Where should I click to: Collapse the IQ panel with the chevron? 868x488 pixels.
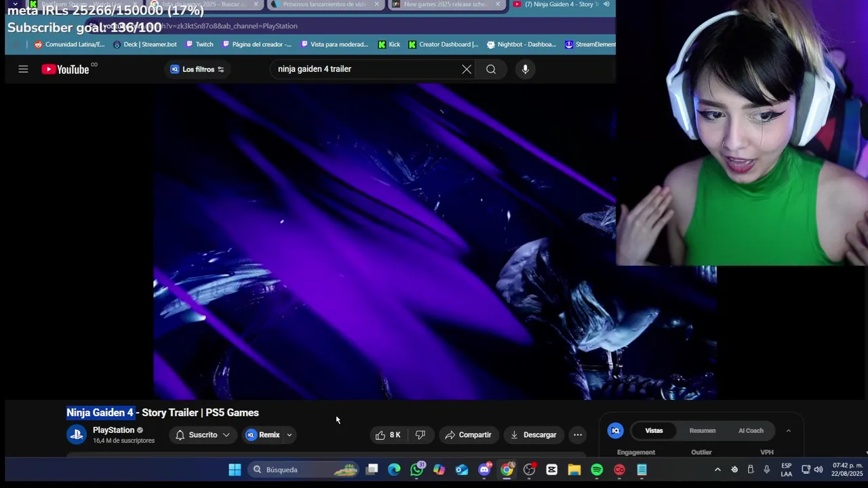pyautogui.click(x=788, y=430)
